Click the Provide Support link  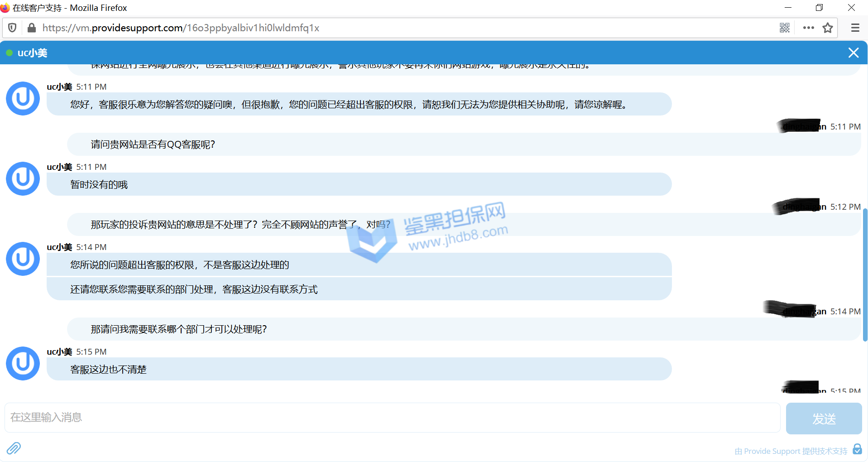click(x=791, y=451)
